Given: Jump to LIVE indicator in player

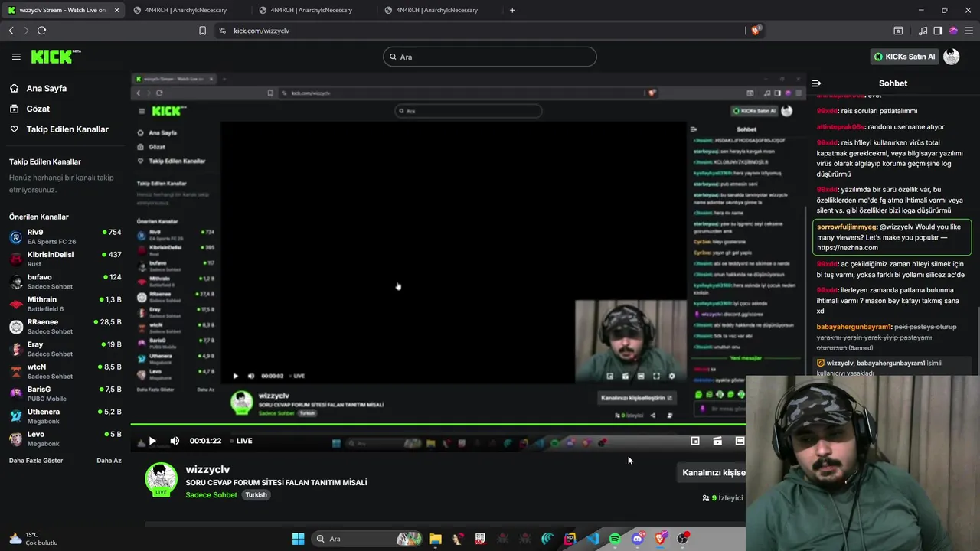Looking at the screenshot, I should [x=240, y=441].
